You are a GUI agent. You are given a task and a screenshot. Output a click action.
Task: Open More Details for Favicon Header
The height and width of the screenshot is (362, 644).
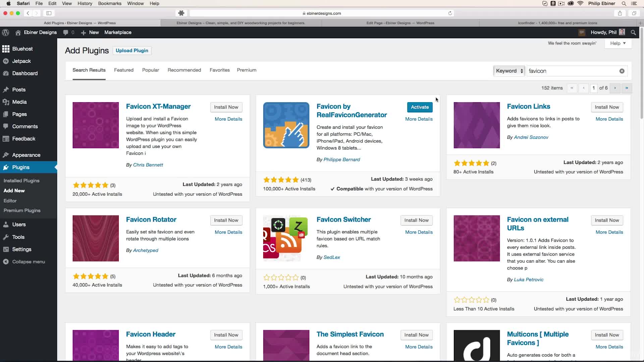point(228,347)
